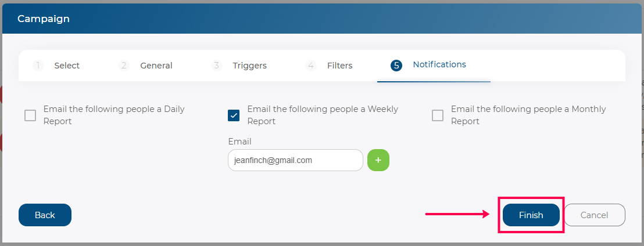This screenshot has width=644, height=246.
Task: Click the Finish button
Action: pyautogui.click(x=531, y=215)
